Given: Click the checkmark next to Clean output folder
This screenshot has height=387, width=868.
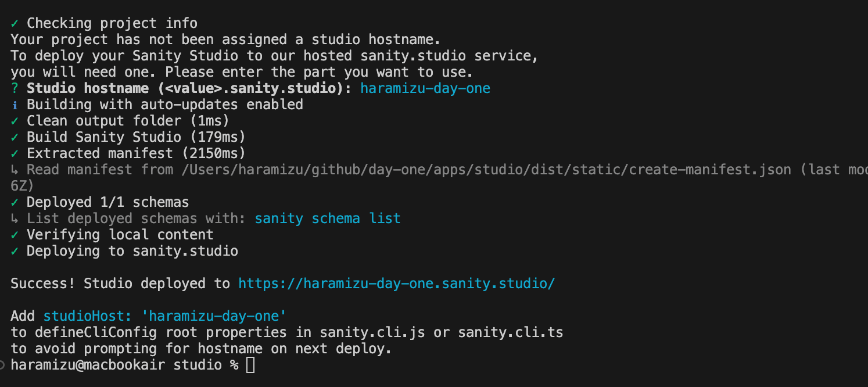Looking at the screenshot, I should (15, 121).
